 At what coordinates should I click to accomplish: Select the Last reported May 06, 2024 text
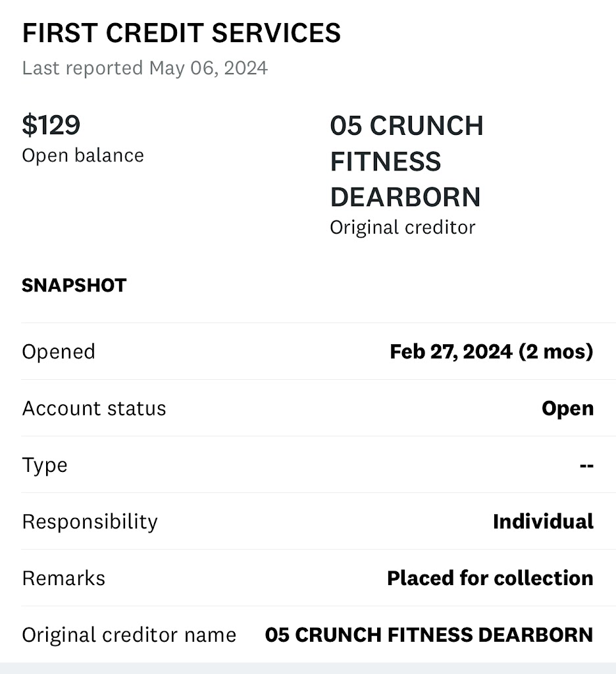tap(145, 68)
